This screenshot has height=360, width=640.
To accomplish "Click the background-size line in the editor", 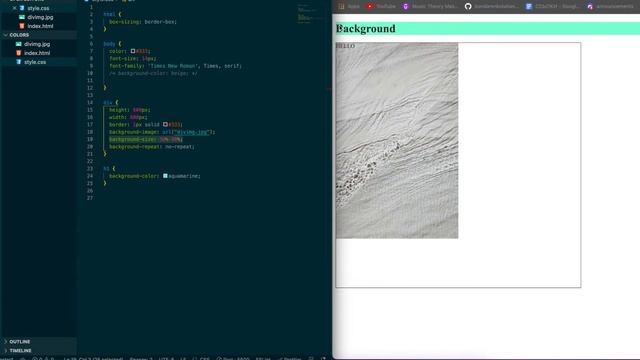I will pos(146,139).
